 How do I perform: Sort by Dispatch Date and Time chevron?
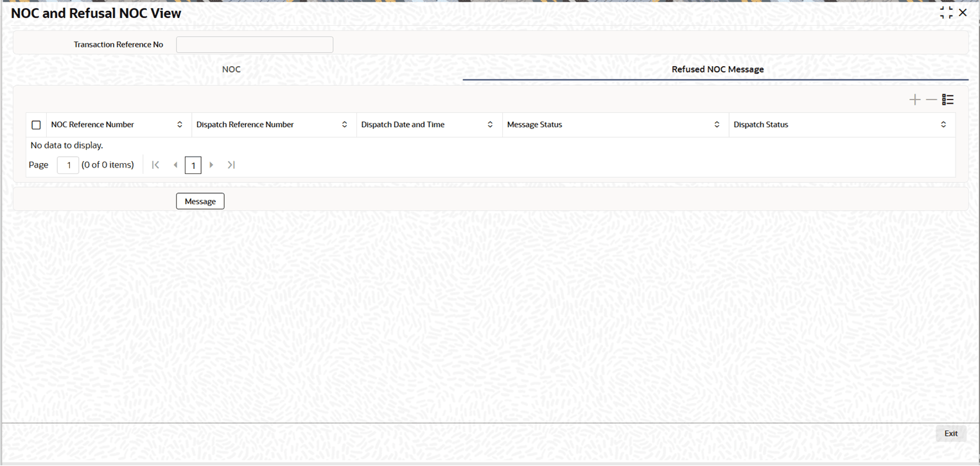(x=490, y=125)
